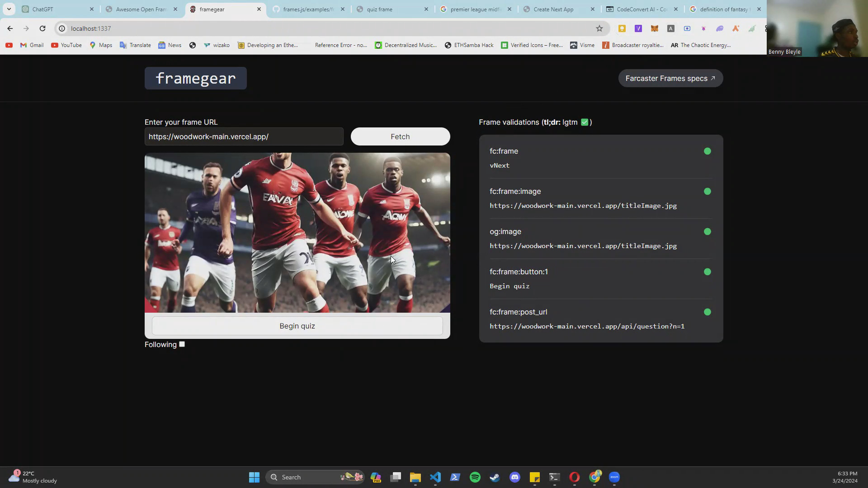
Task: Close the quiz frame tab
Action: click(426, 9)
